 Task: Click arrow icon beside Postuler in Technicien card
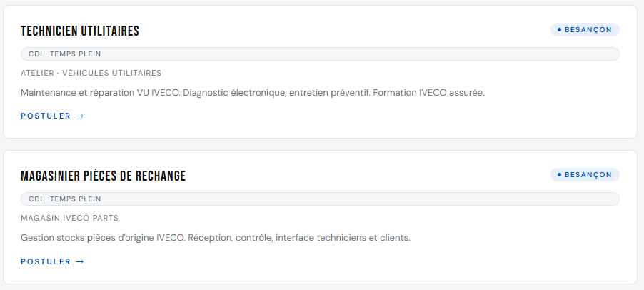80,116
